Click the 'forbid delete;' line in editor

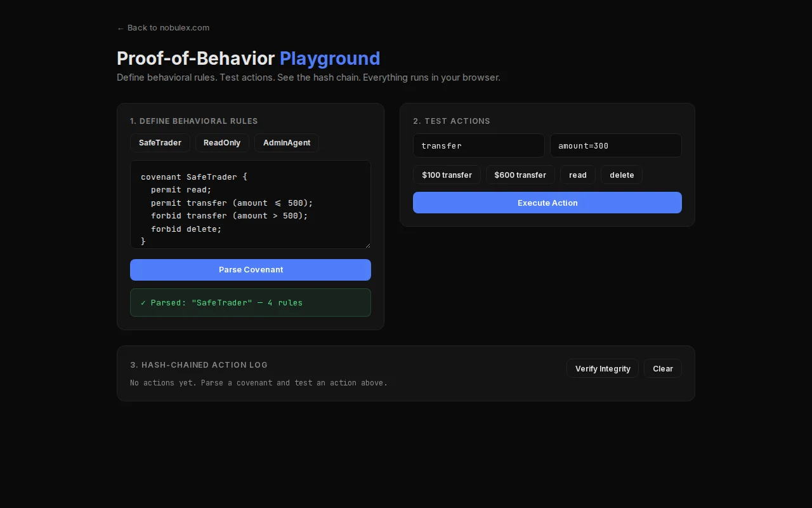pyautogui.click(x=187, y=229)
